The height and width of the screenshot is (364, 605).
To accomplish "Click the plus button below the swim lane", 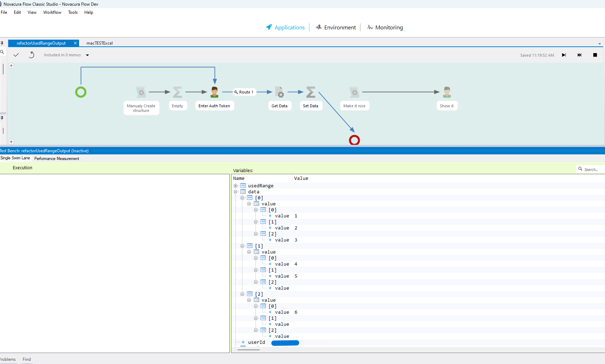I will click(11, 142).
